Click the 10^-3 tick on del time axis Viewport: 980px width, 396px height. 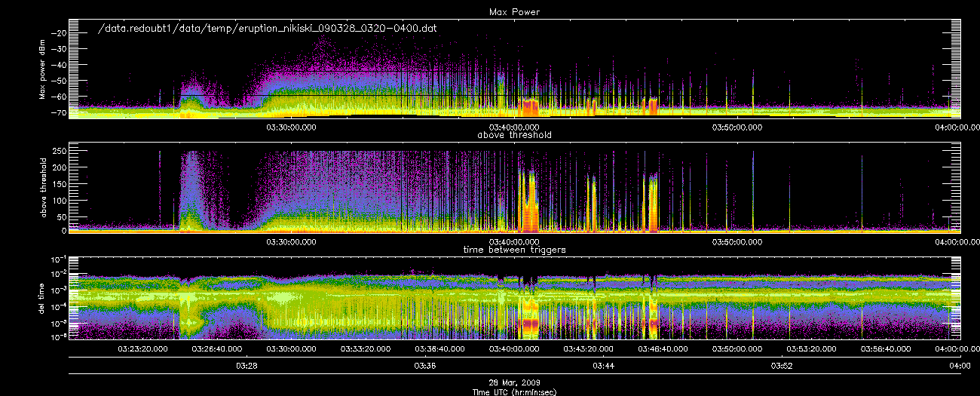pos(58,290)
